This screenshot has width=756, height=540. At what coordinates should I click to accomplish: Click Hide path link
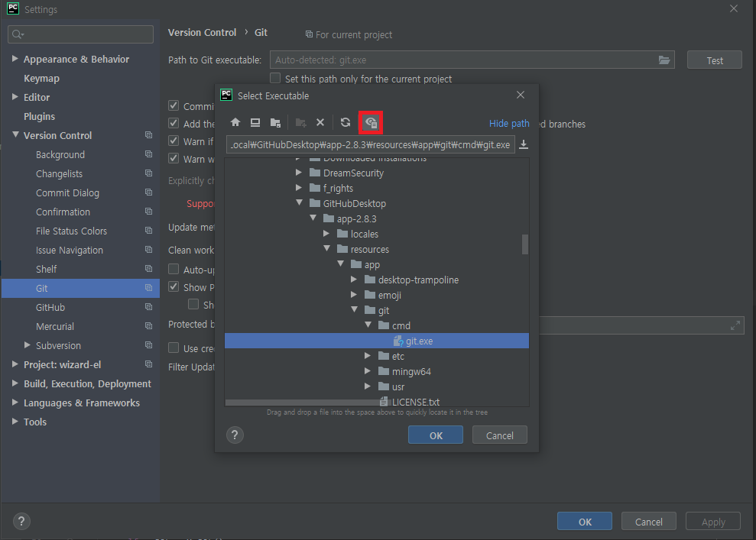(x=509, y=123)
